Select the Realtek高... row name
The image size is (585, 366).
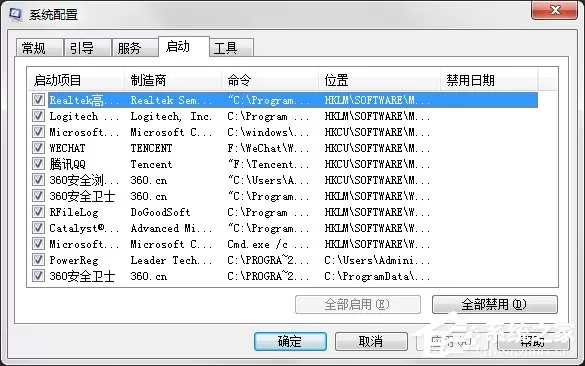click(84, 100)
